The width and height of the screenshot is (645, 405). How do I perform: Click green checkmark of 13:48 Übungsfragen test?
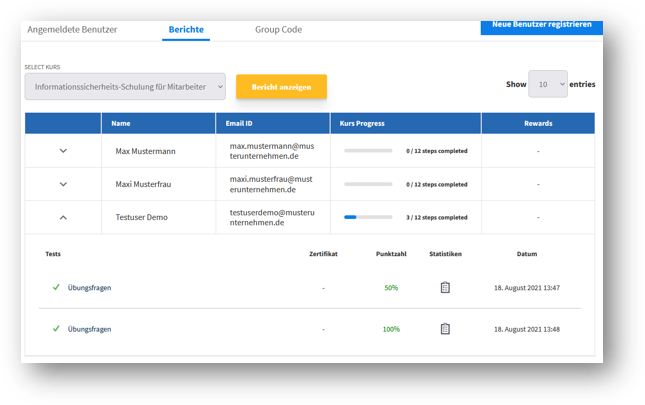pos(56,329)
